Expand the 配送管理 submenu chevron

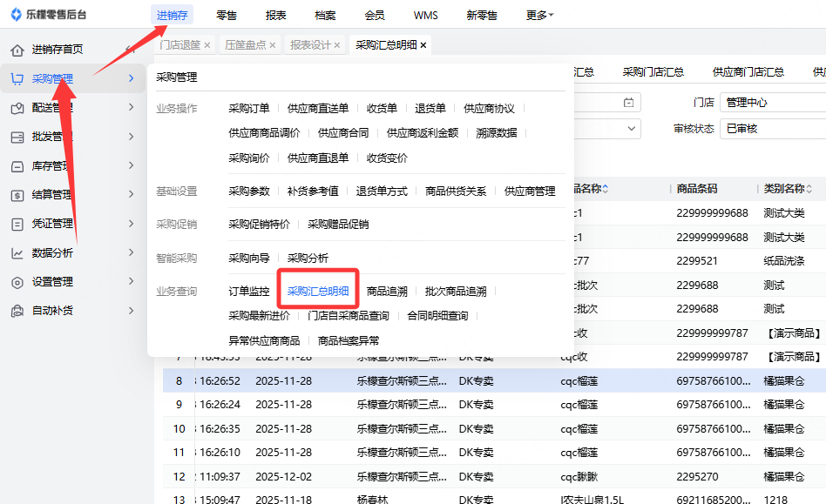click(x=132, y=107)
